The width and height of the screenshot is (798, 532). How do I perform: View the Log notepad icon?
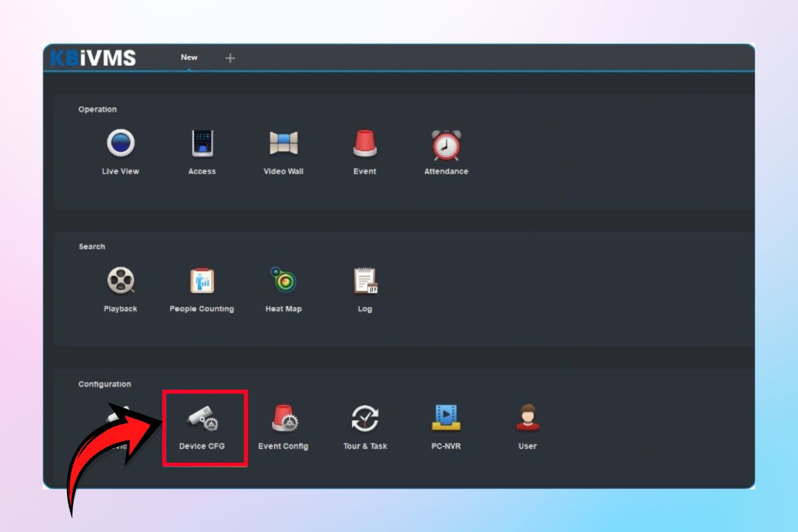[x=364, y=281]
